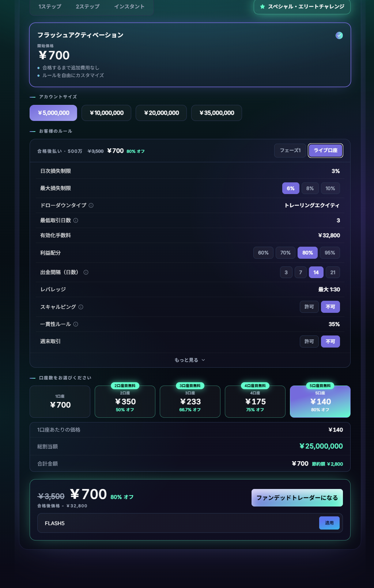Set 利益配分 to 95%
374x588 pixels.
[x=330, y=253]
